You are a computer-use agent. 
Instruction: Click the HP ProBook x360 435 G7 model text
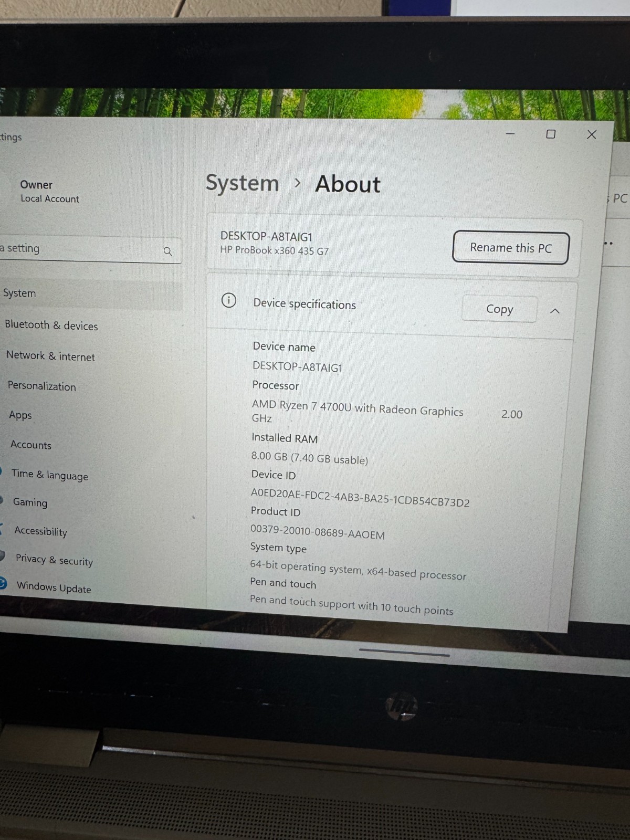pyautogui.click(x=274, y=250)
